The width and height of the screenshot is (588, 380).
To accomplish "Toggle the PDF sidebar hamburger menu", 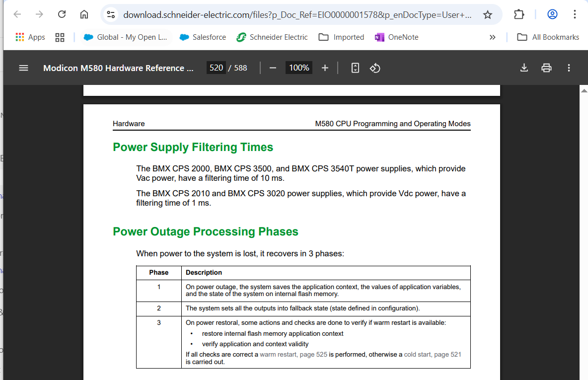I will 24,68.
